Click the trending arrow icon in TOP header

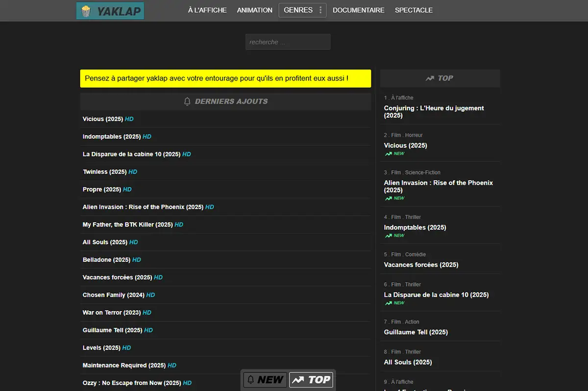(x=430, y=78)
